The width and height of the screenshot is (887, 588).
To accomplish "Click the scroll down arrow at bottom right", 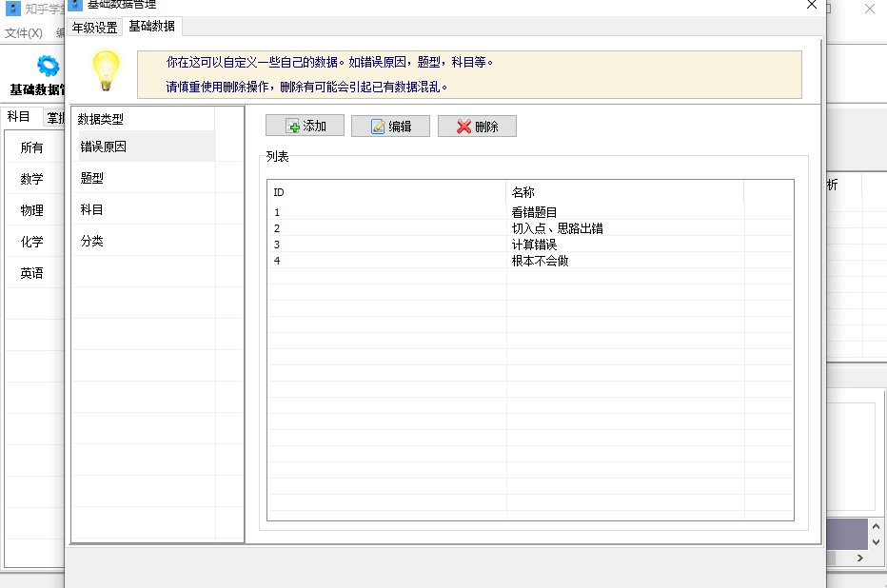I will pyautogui.click(x=877, y=541).
